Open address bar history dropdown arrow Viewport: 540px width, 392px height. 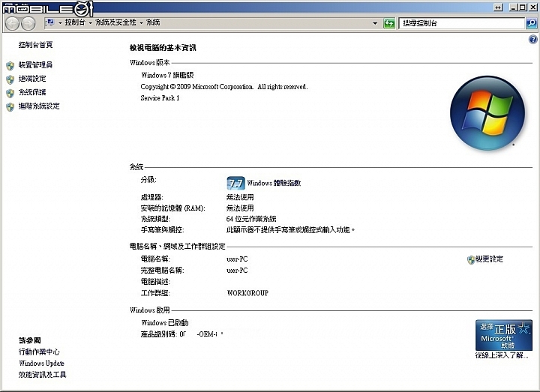click(375, 23)
